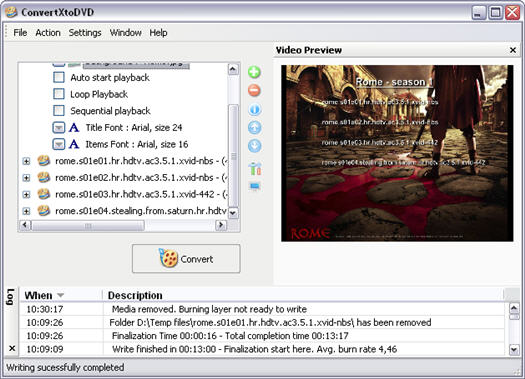525x379 pixels.
Task: Click 'Writing sucessfully completed' status text
Action: 65,368
